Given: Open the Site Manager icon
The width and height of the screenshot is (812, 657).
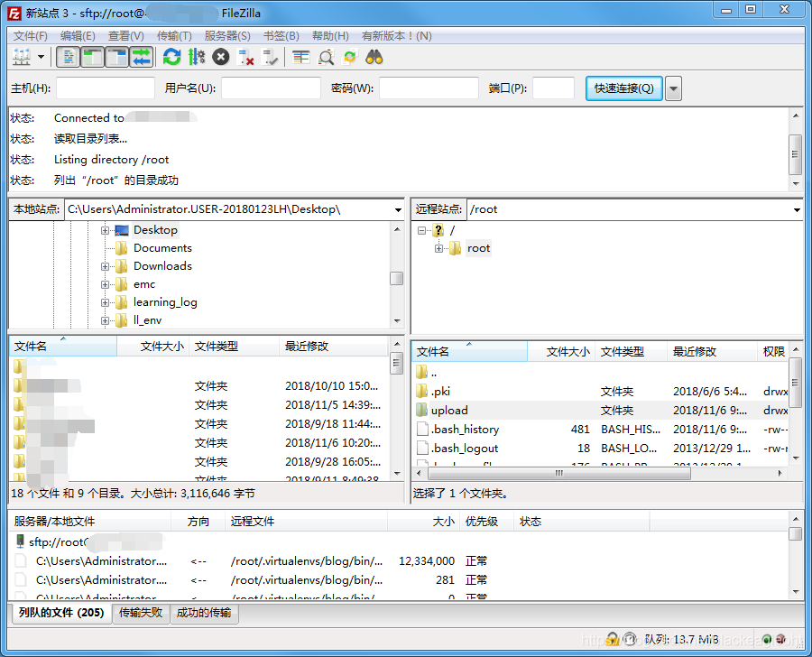Looking at the screenshot, I should 22,57.
